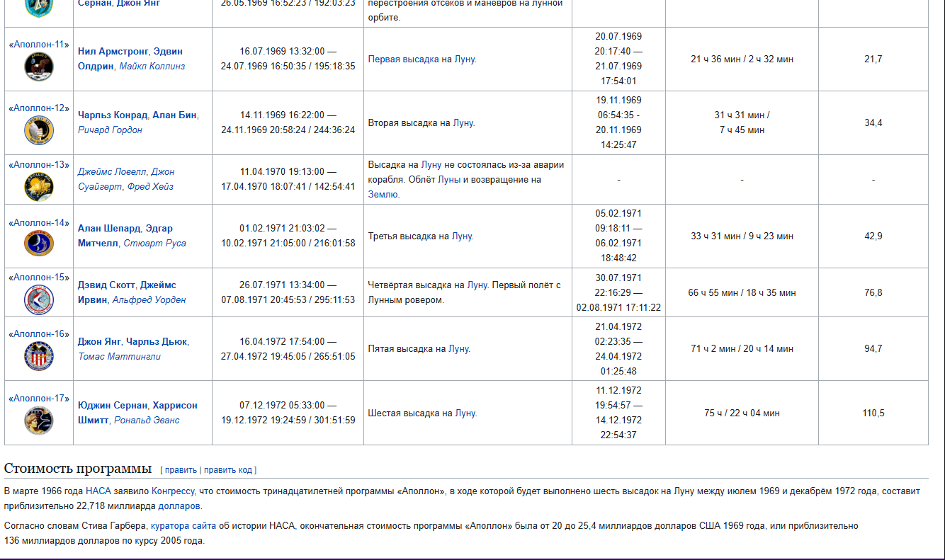The width and height of the screenshot is (945, 560).
Task: Select the value «94,7» in Apollo-16 row
Action: coord(873,349)
